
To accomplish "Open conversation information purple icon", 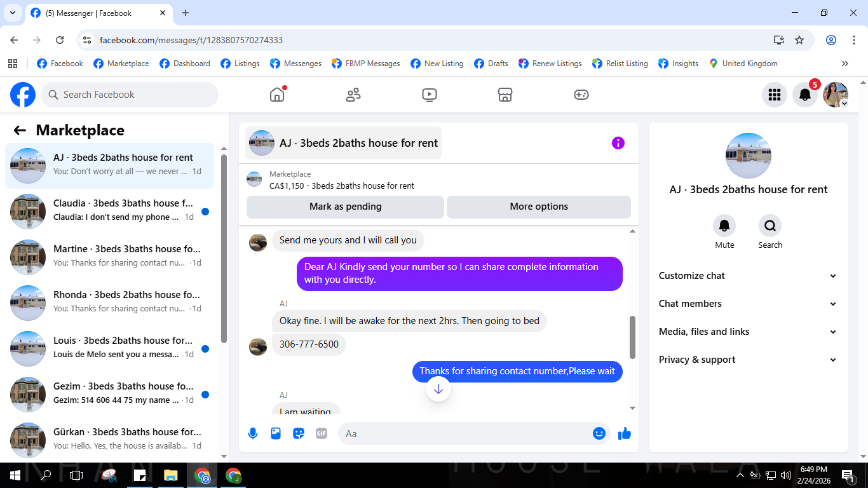I will (x=618, y=143).
